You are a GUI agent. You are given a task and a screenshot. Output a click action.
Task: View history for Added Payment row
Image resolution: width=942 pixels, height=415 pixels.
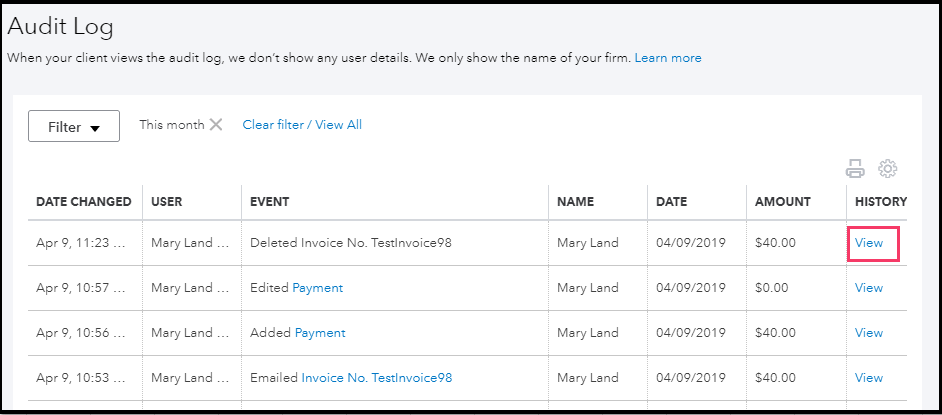tap(869, 333)
